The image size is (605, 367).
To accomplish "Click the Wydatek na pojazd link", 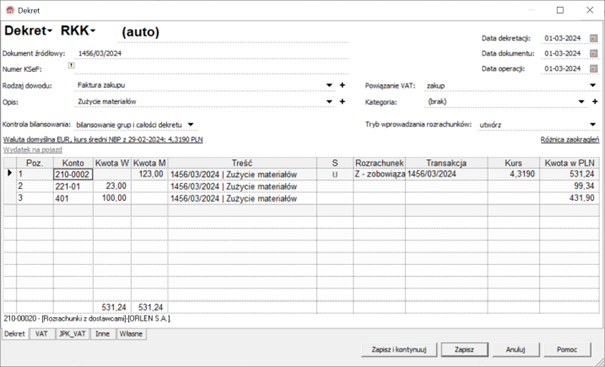I will tap(33, 149).
